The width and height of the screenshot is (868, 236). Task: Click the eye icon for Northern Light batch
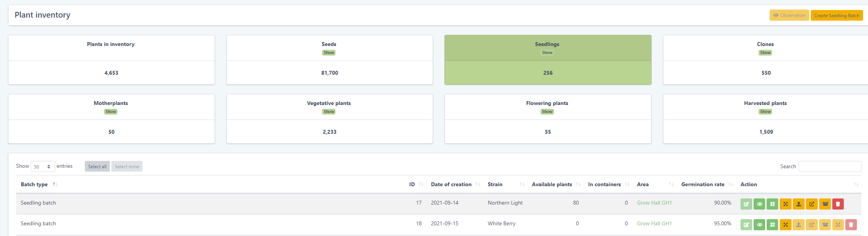[759, 204]
